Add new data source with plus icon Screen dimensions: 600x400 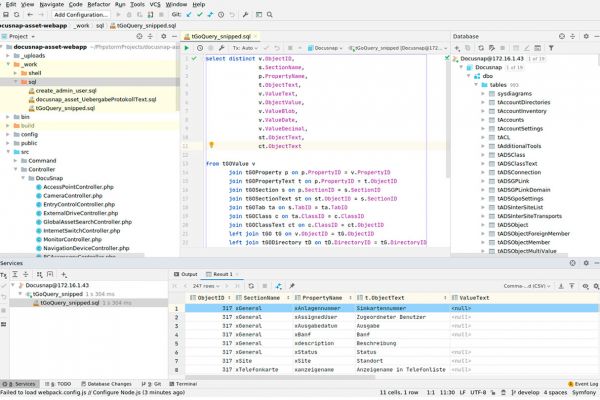click(x=457, y=47)
